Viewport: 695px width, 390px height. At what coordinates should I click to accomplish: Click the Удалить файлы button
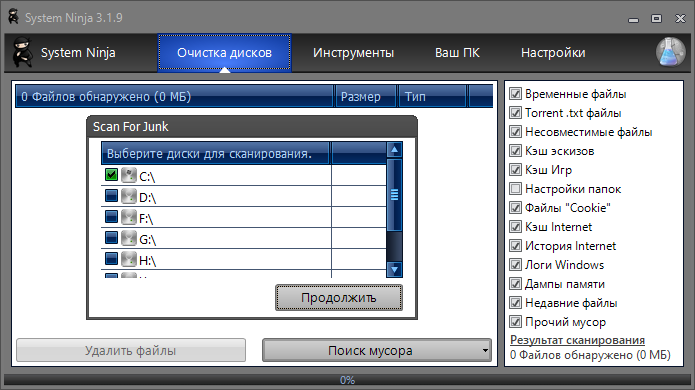[131, 351]
